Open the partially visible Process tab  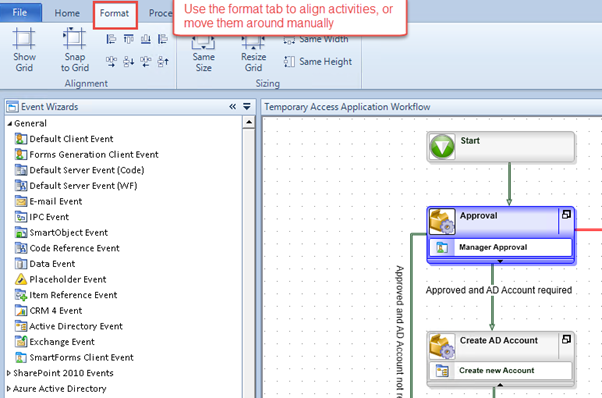(160, 13)
